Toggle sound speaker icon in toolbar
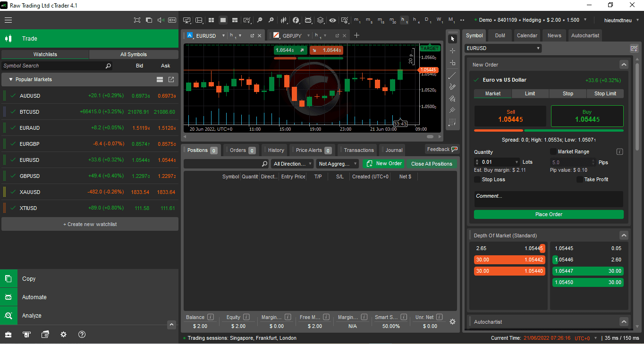This screenshot has width=644, height=344. pyautogui.click(x=161, y=20)
